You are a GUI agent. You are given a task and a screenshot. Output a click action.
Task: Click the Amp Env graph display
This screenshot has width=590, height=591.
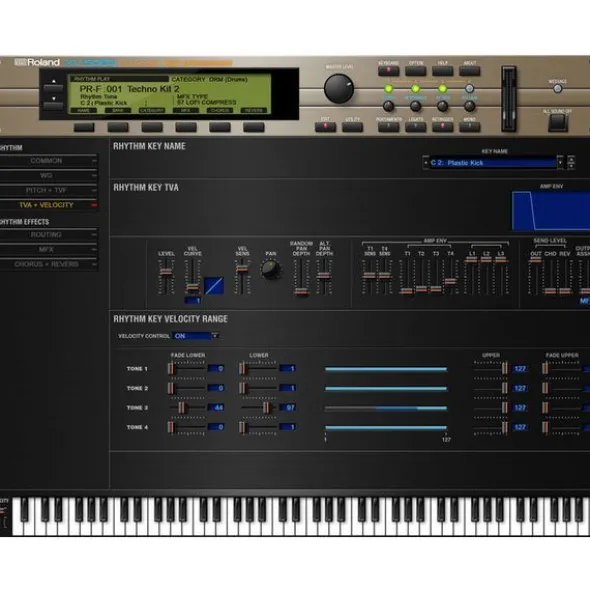(551, 211)
